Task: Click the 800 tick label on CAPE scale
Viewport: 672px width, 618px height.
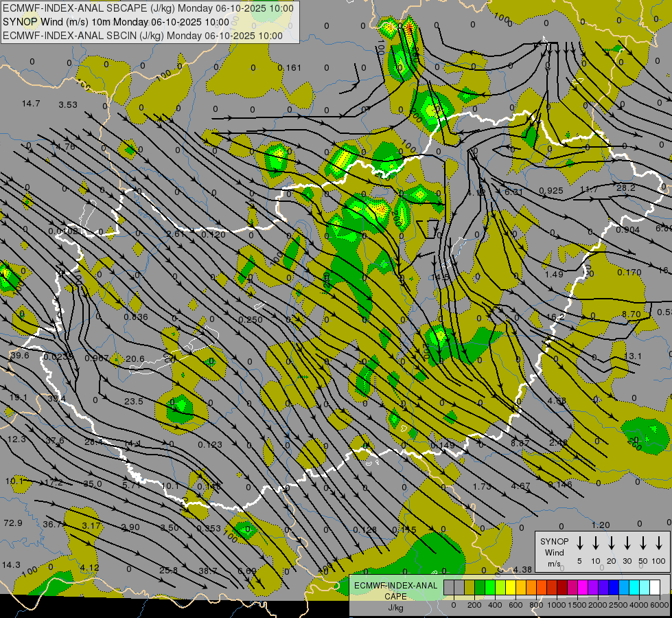Action: point(536,605)
